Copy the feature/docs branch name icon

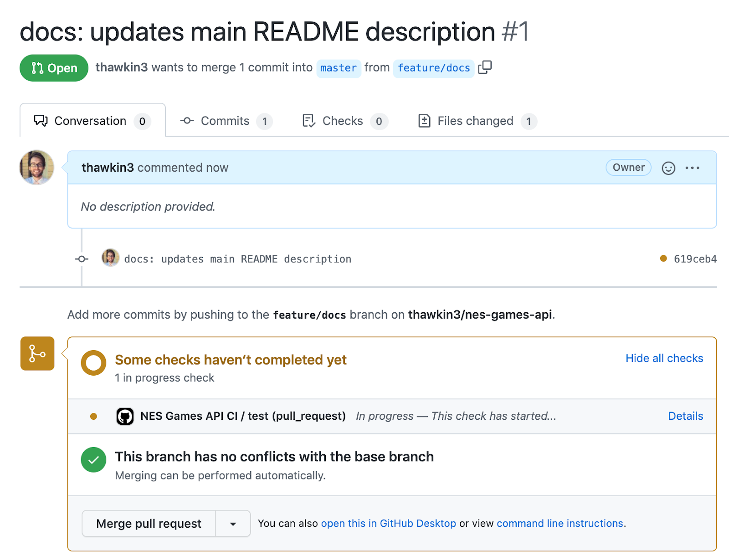(485, 67)
